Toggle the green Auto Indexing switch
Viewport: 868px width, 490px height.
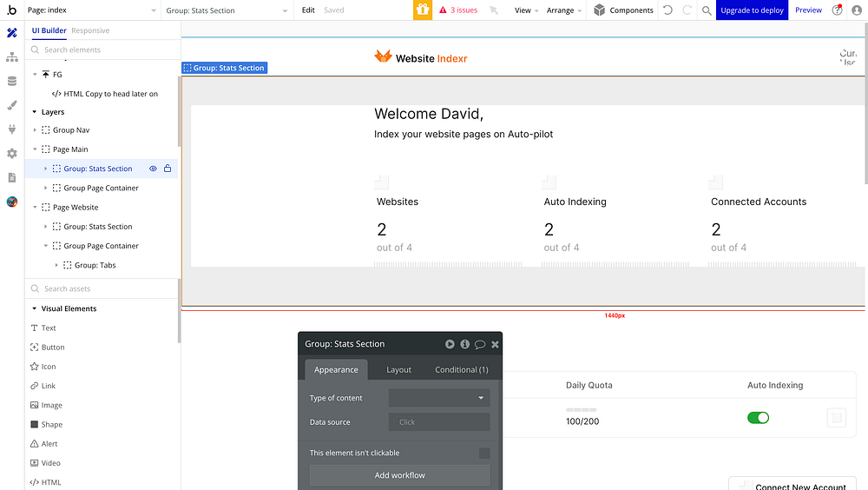pyautogui.click(x=758, y=417)
